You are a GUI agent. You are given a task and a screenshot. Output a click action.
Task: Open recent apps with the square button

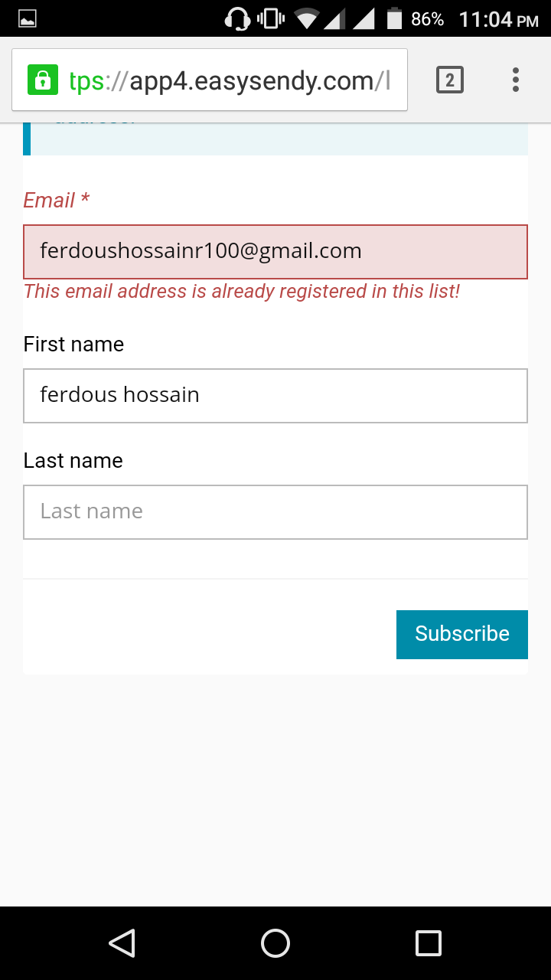tap(428, 943)
